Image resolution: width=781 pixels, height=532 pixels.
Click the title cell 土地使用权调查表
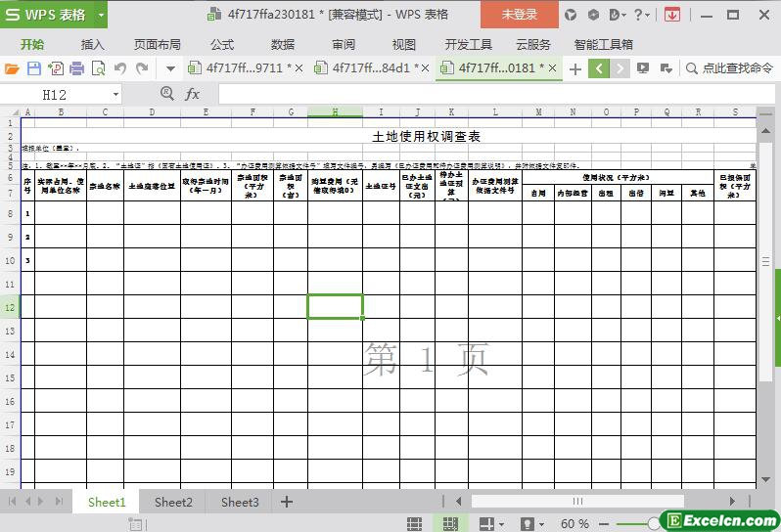click(x=427, y=136)
